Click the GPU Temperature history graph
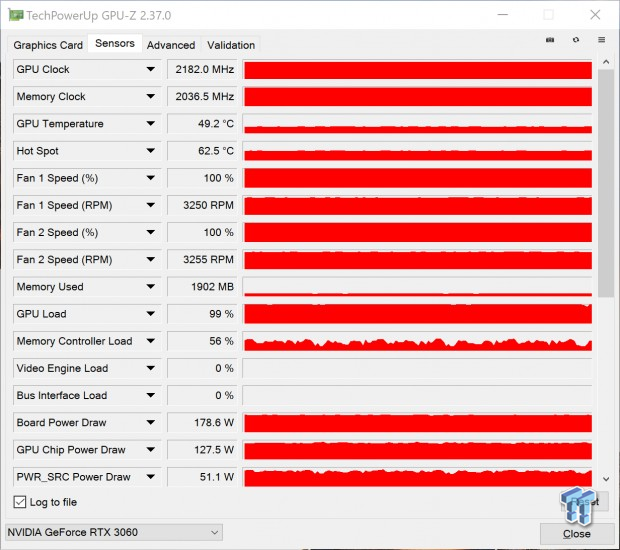 (x=418, y=124)
